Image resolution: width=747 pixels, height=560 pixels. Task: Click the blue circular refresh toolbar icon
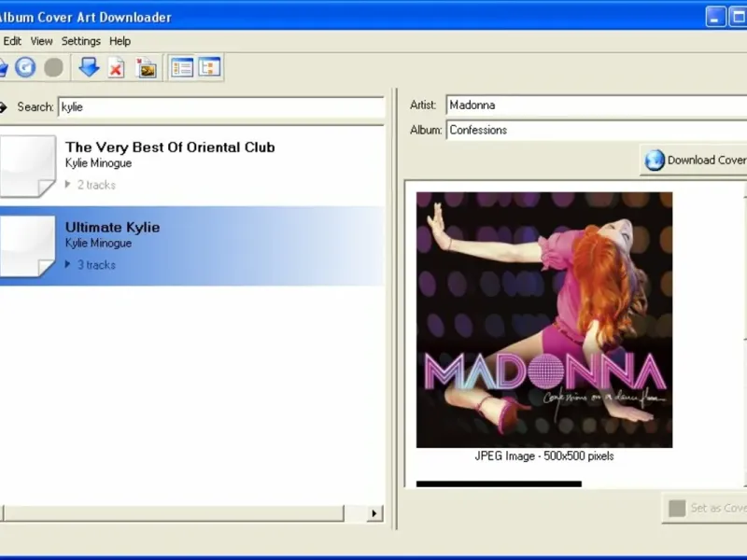25,67
